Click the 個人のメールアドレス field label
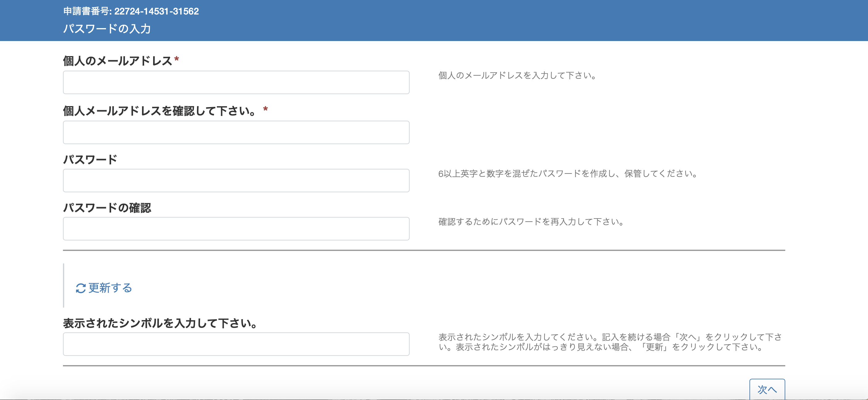The height and width of the screenshot is (400, 868). tap(117, 61)
